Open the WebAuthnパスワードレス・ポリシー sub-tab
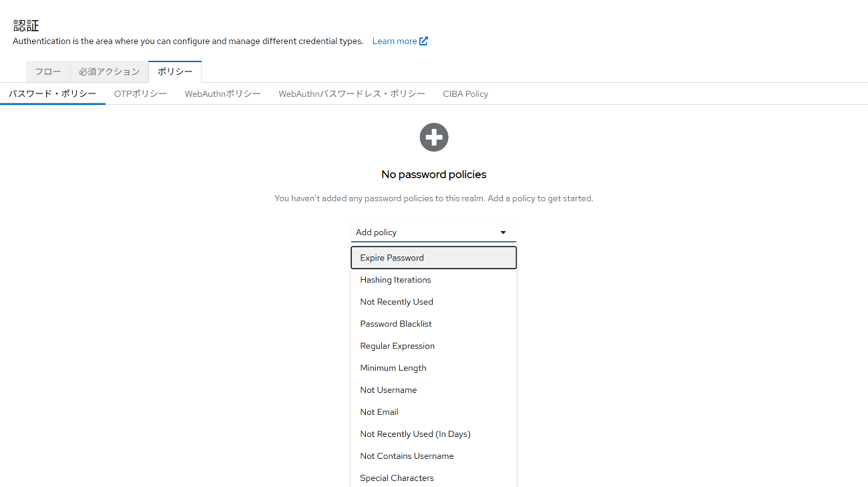The width and height of the screenshot is (868, 487). pos(351,94)
